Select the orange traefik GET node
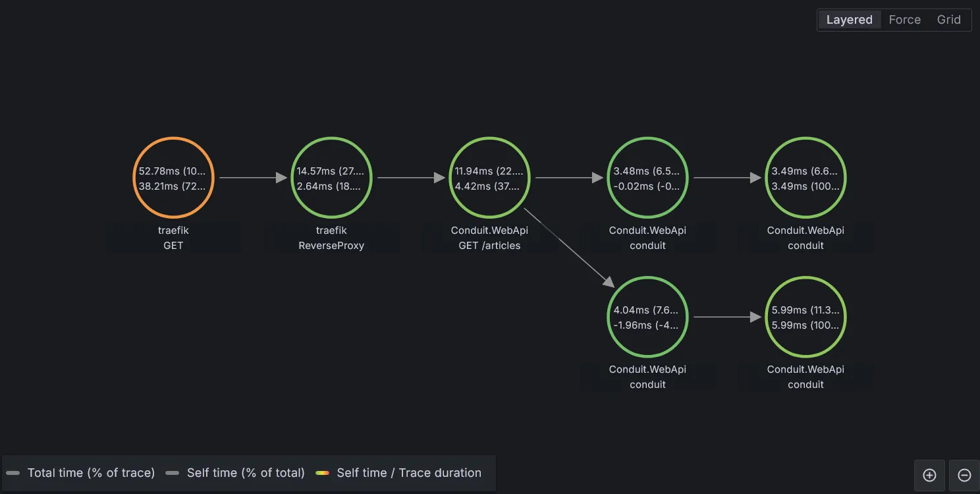This screenshot has height=494, width=980. [173, 177]
